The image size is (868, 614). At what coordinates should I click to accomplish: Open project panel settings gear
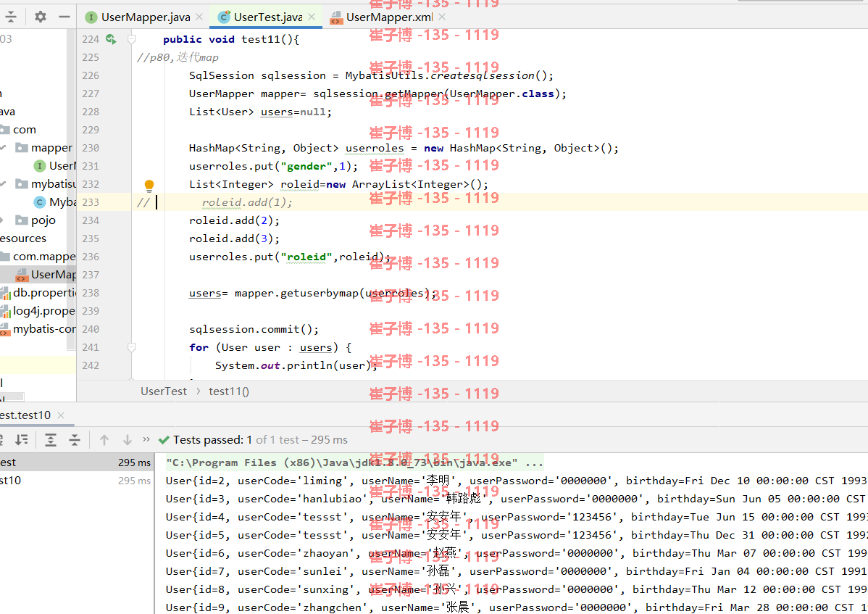click(41, 17)
